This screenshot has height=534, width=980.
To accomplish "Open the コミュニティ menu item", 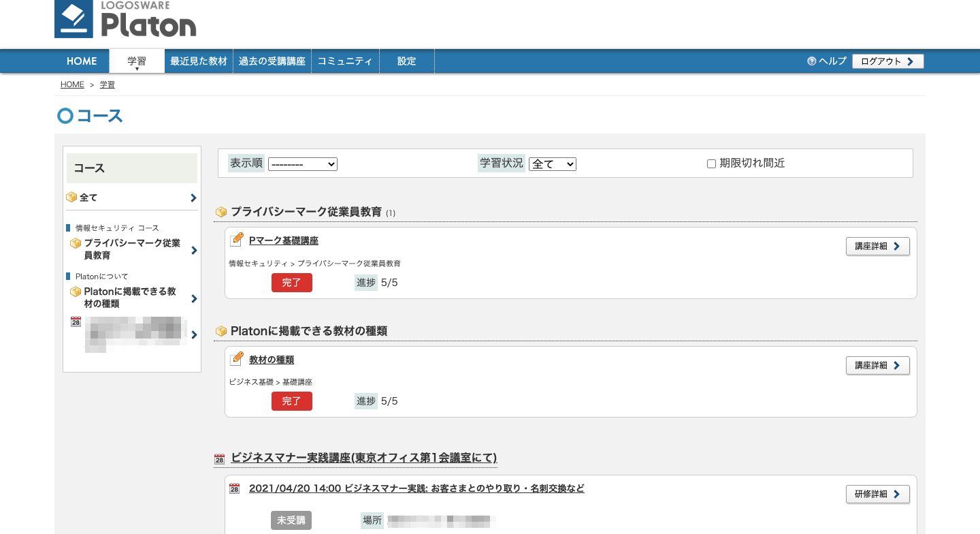I will (x=345, y=61).
